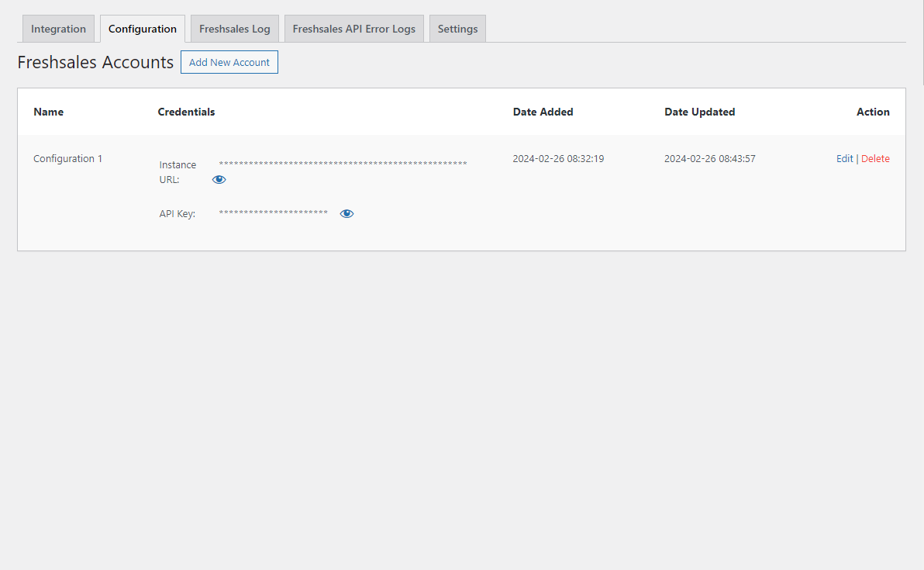The height and width of the screenshot is (570, 924).
Task: Select the Configuration tab
Action: 143,29
